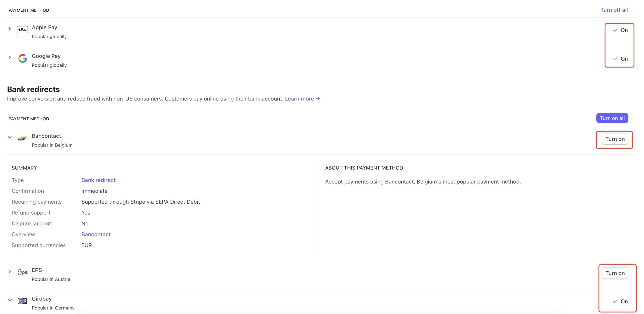Image resolution: width=644 pixels, height=314 pixels.
Task: Click the EPS name text
Action: tap(37, 270)
